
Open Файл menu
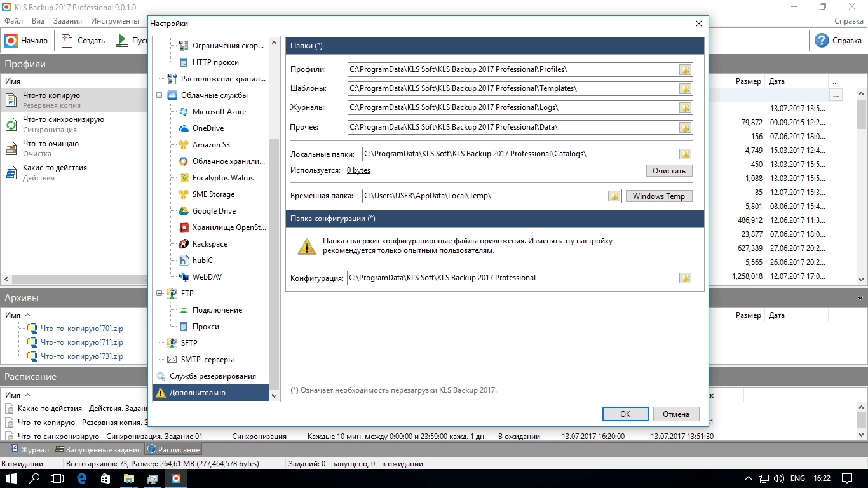pyautogui.click(x=13, y=21)
